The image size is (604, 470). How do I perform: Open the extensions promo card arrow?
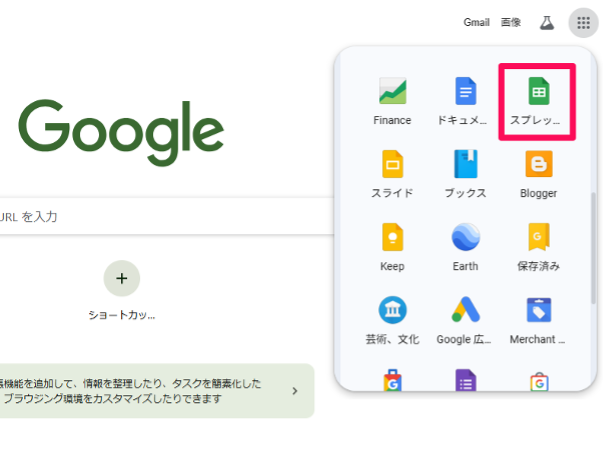(295, 391)
